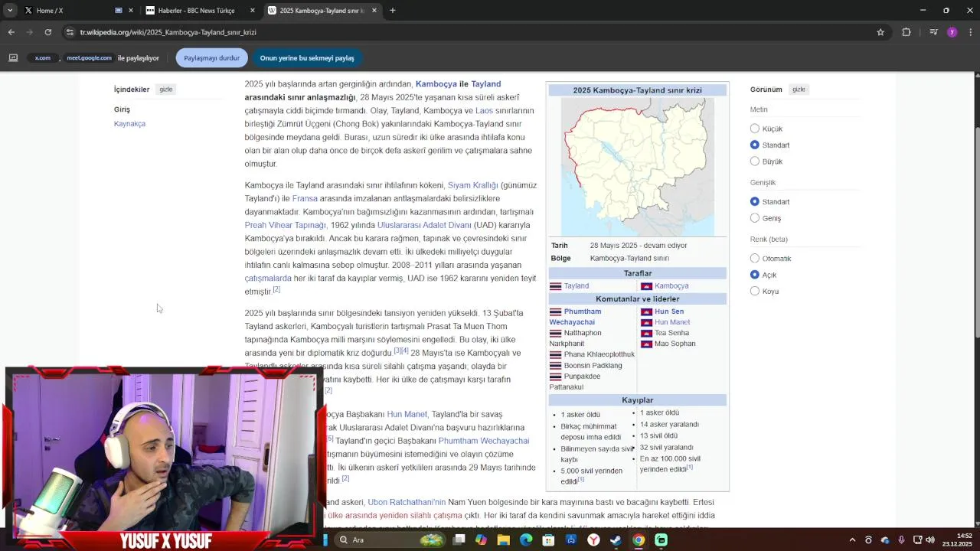The image size is (980, 551).
Task: Open Uluslararası Adalet Divanı link
Action: tap(424, 225)
